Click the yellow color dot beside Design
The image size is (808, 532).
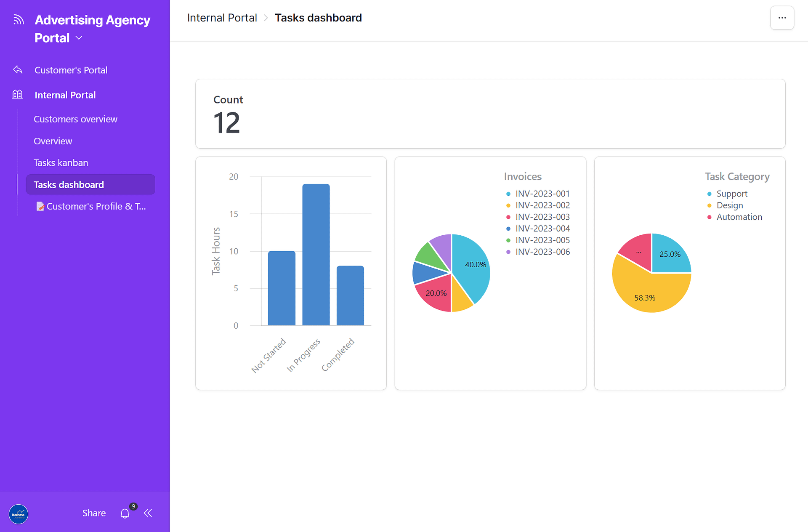click(x=709, y=205)
